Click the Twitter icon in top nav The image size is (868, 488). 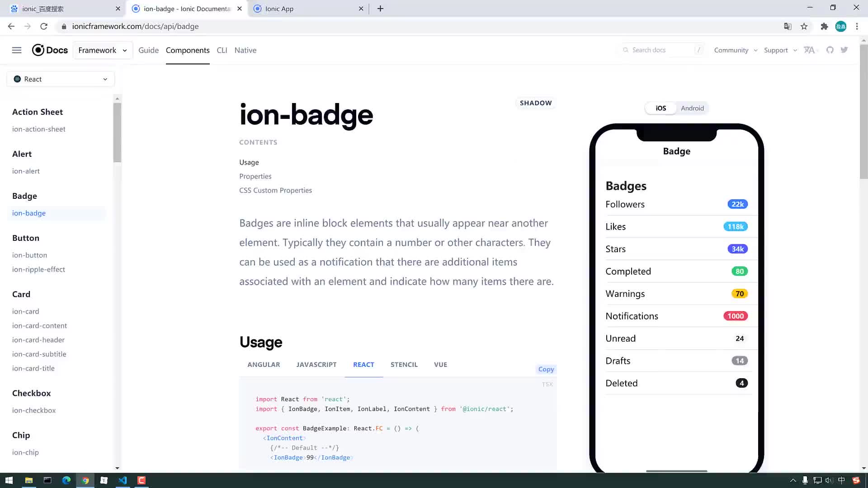(845, 50)
